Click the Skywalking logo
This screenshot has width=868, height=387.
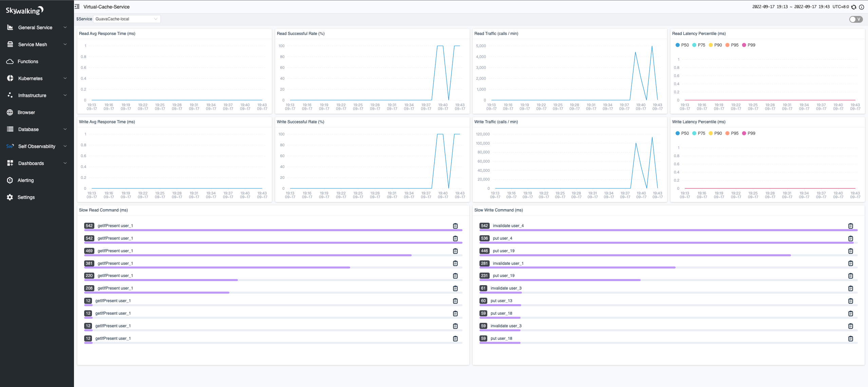(x=24, y=11)
